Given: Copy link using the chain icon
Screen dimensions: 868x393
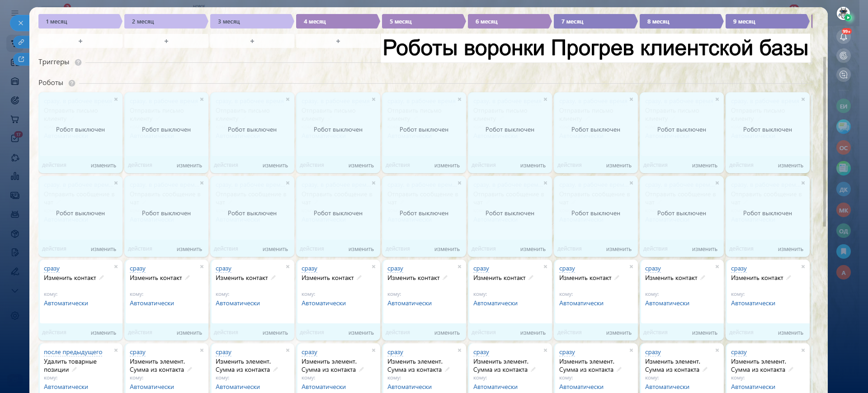Looking at the screenshot, I should click(21, 42).
